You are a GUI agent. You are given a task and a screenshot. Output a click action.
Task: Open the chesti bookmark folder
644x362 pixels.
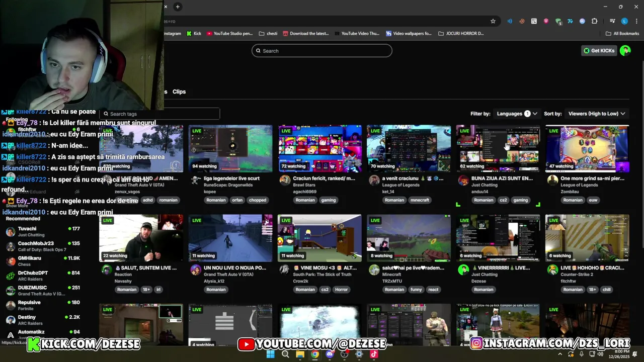pos(268,34)
